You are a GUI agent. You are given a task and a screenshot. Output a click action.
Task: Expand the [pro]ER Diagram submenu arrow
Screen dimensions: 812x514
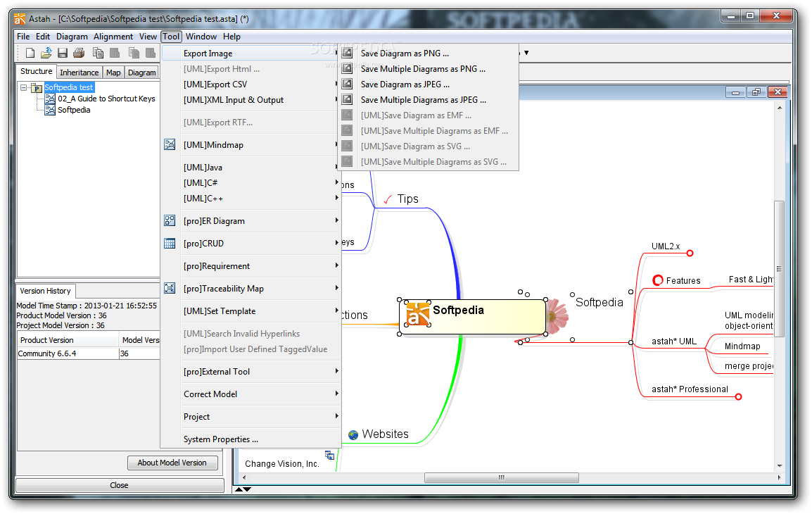336,220
